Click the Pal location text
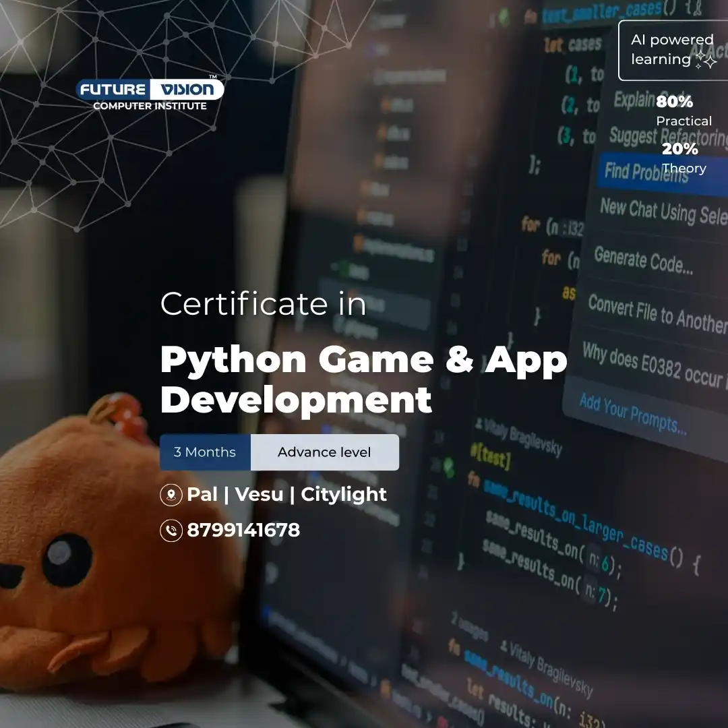 point(202,494)
